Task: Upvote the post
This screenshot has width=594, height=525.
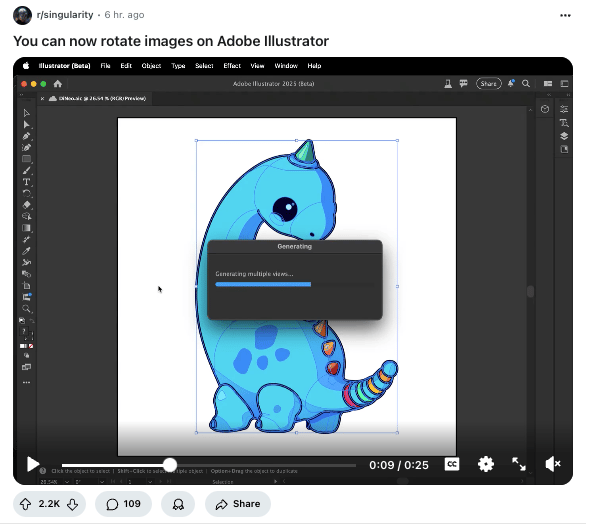Action: [25, 504]
